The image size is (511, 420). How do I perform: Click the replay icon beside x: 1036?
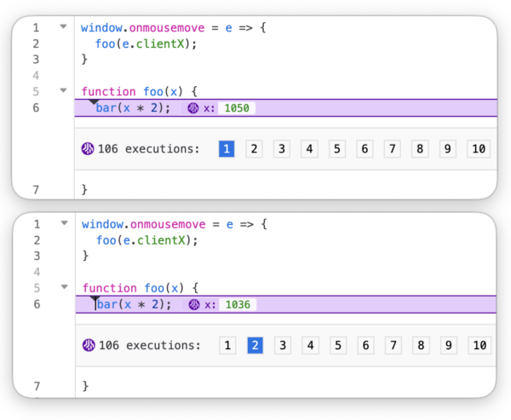[193, 304]
